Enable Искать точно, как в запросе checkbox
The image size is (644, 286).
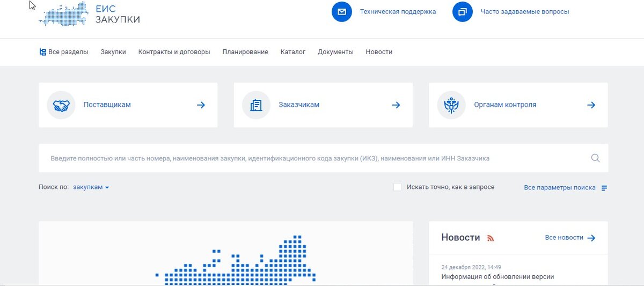(x=397, y=187)
